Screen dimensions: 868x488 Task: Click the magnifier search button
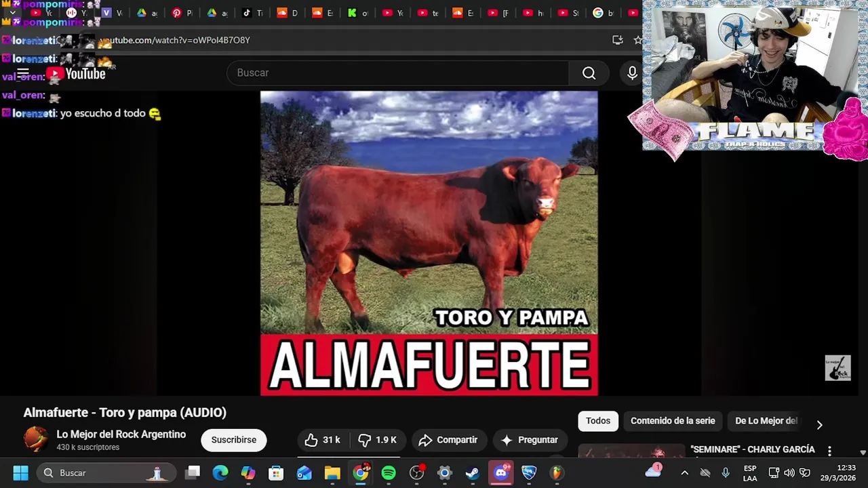[589, 73]
